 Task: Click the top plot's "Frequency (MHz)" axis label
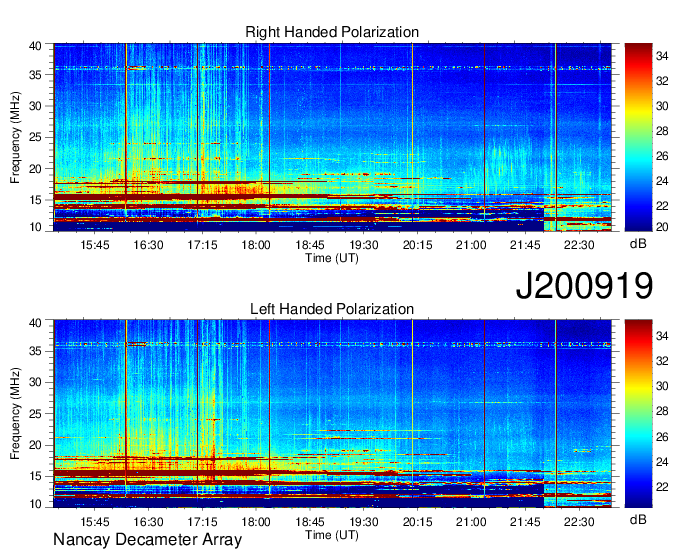coord(15,137)
